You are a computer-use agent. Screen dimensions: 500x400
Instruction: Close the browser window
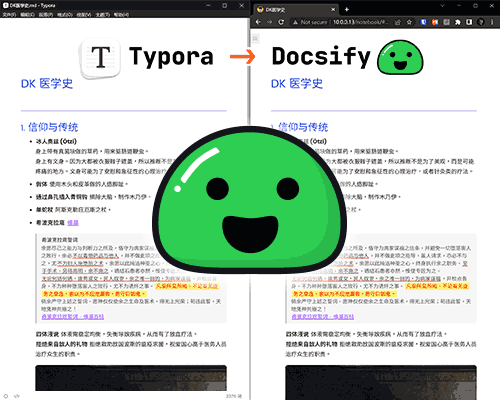pos(492,6)
